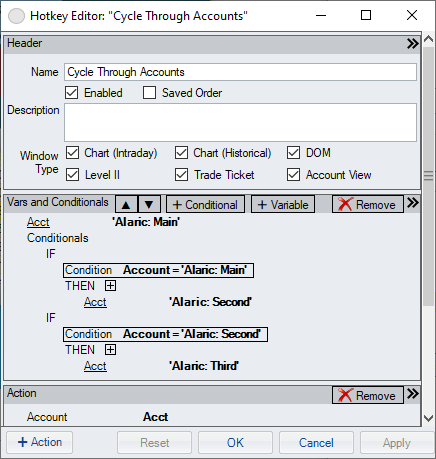Toggle the Chart (Historical) checkbox
The height and width of the screenshot is (459, 436).
181,153
